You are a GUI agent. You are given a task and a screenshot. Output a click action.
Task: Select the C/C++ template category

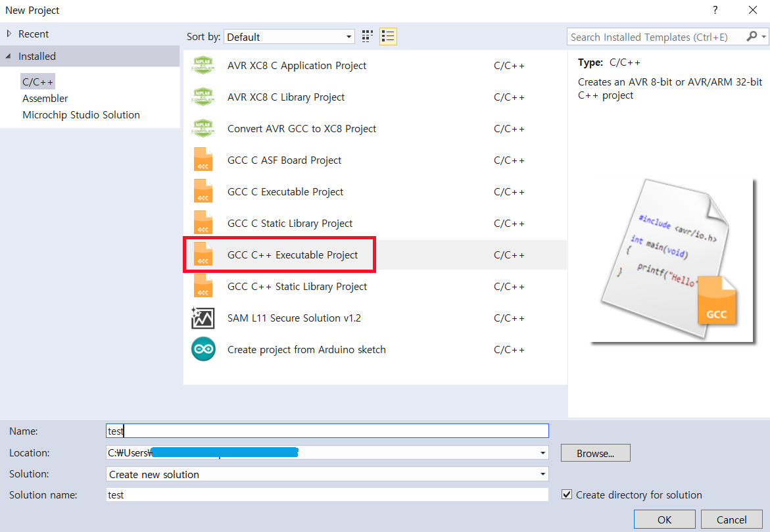coord(38,82)
